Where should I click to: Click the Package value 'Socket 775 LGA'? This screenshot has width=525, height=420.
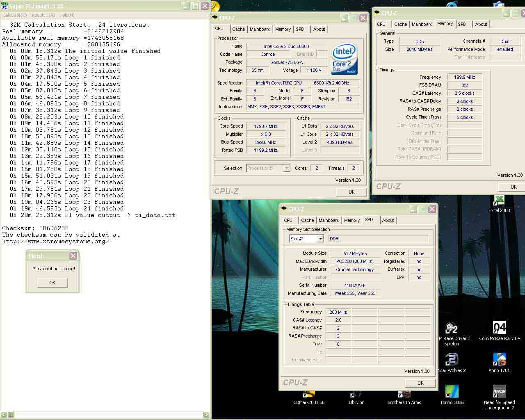point(287,62)
